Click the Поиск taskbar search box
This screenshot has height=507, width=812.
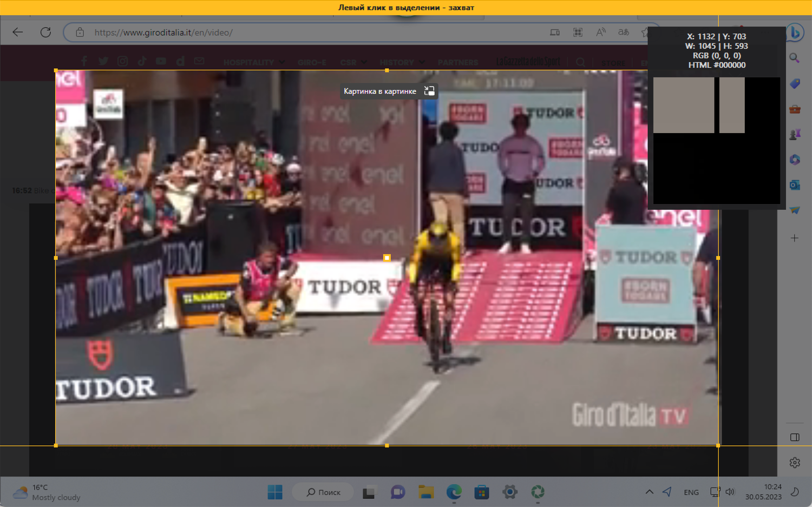coord(323,492)
